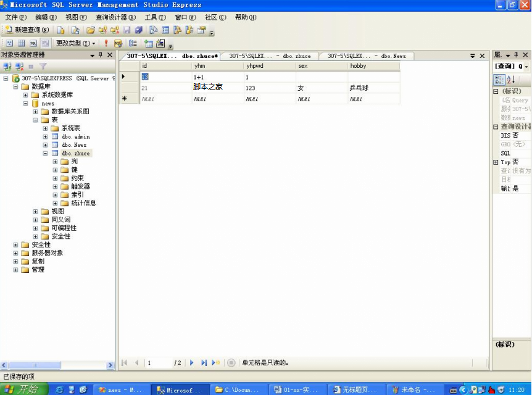This screenshot has width=532, height=395.
Task: Toggle the Show Results pane icon
Action: (x=45, y=43)
